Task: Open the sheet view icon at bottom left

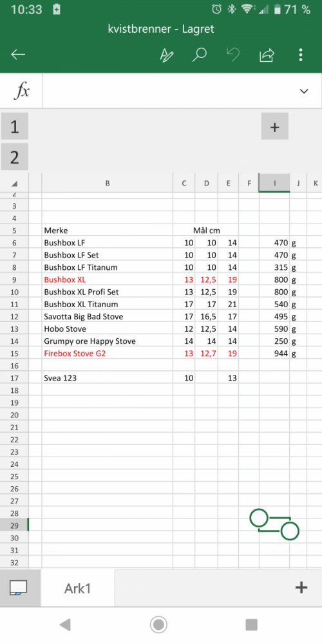Action: (19, 588)
